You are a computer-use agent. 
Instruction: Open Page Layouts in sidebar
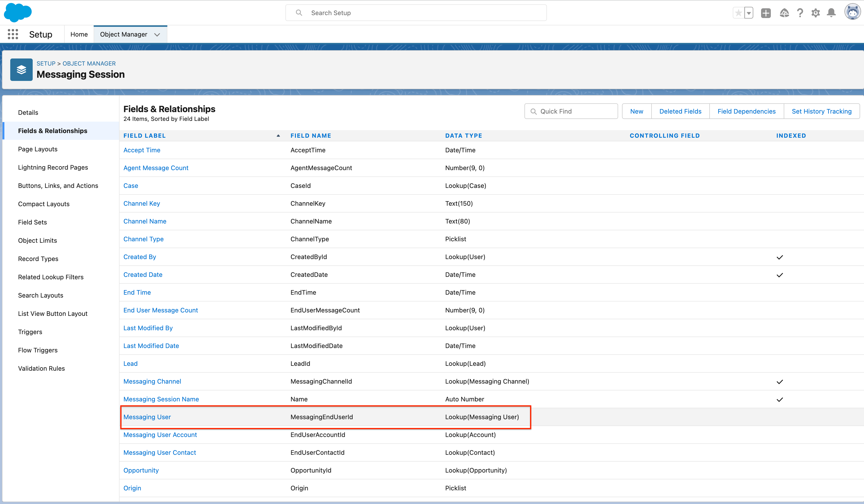(x=38, y=149)
